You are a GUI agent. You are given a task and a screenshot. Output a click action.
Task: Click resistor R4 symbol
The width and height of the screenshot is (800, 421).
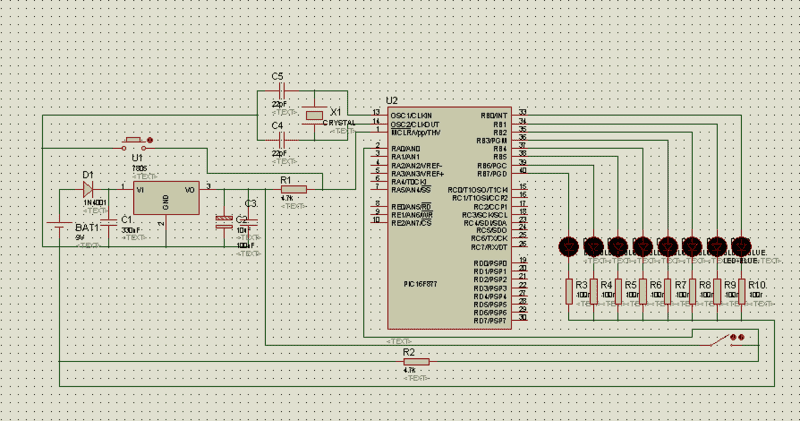coord(594,292)
